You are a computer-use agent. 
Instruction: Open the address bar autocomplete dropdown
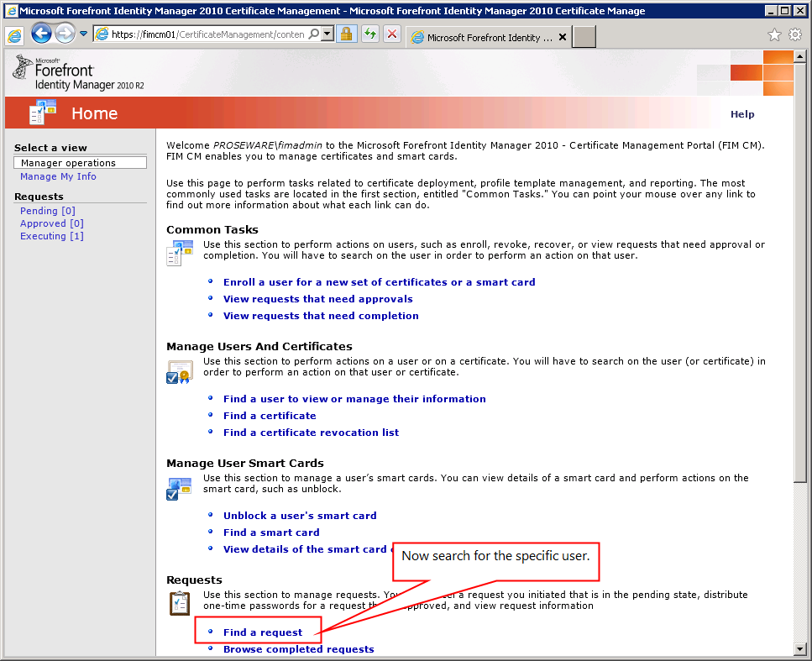coord(327,34)
